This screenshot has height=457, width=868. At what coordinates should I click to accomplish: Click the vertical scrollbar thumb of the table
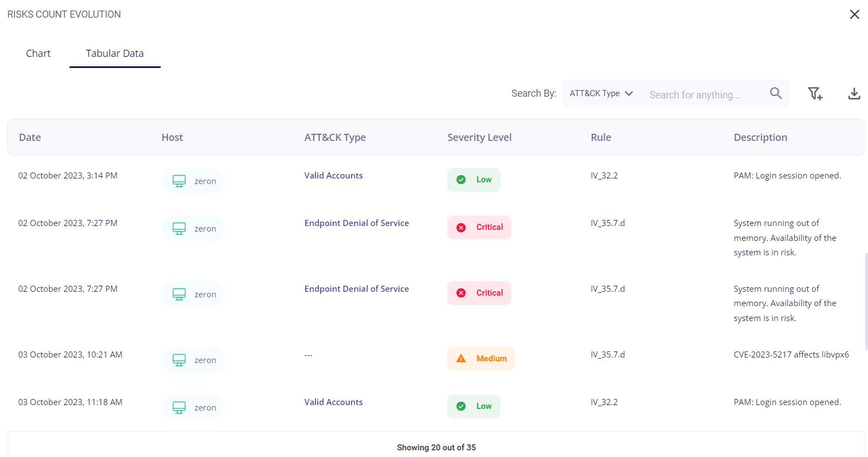click(866, 302)
